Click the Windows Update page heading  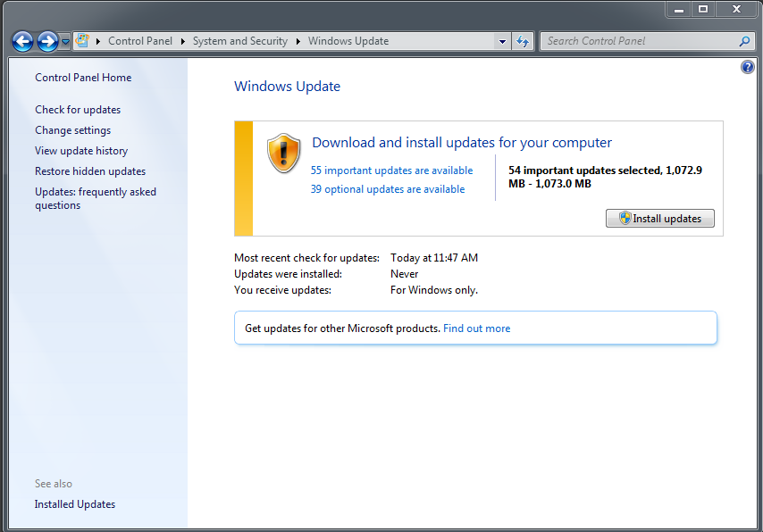(x=287, y=86)
